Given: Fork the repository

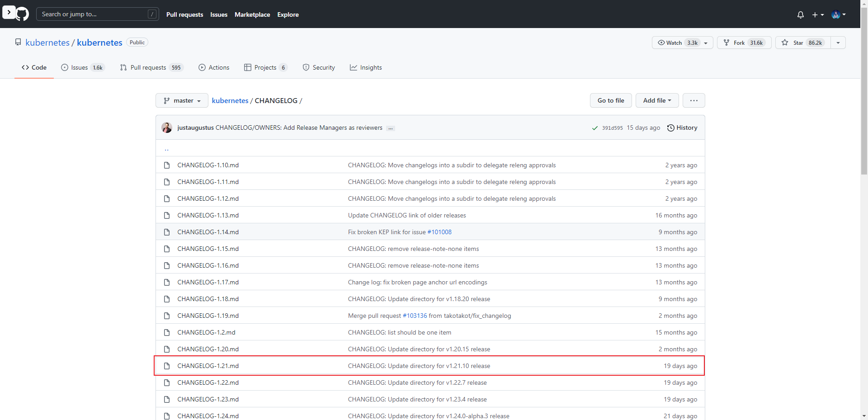Looking at the screenshot, I should click(744, 42).
